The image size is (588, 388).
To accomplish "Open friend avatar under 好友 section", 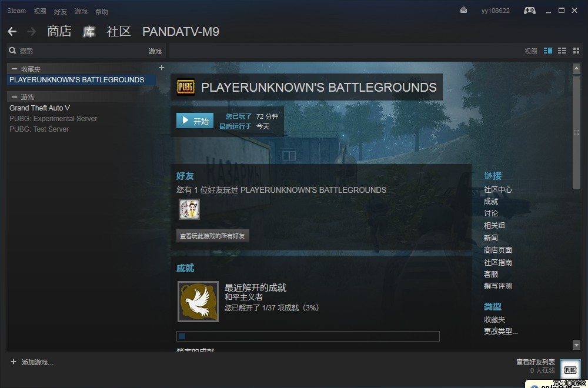I will click(189, 209).
